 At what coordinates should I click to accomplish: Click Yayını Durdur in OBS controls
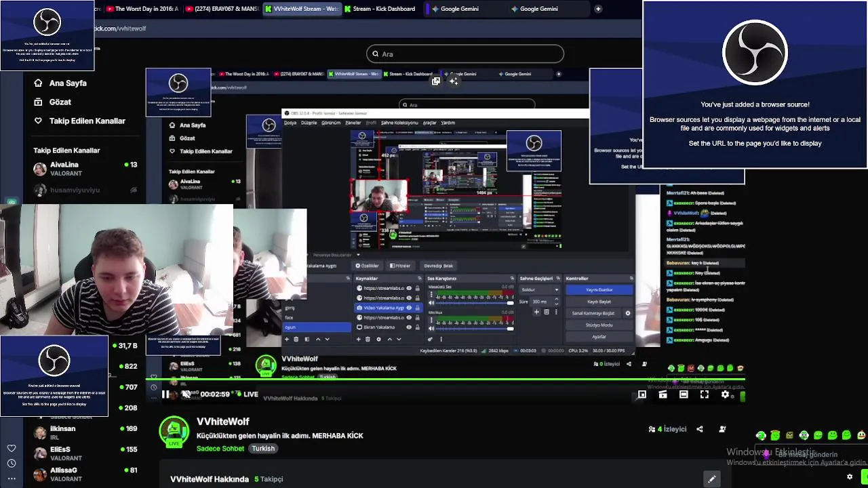click(599, 290)
